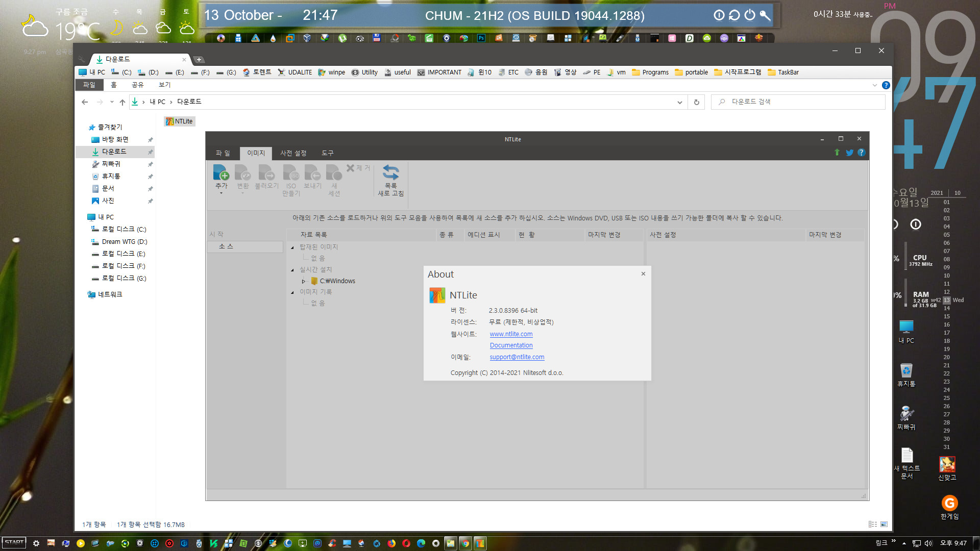Open the Programs folder shortcut in toolbar
The image size is (980, 551).
650,72
